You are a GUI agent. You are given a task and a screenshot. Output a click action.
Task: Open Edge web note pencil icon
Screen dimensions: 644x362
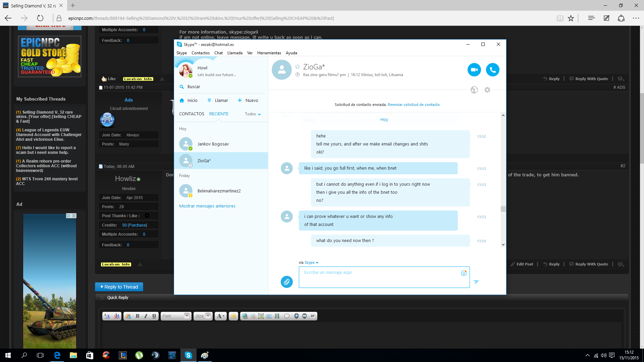click(606, 18)
